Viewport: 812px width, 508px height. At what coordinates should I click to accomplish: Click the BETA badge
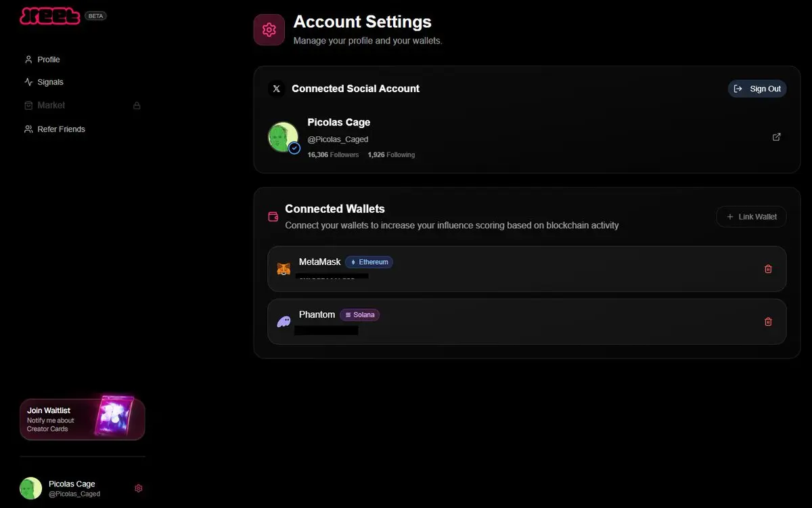[95, 16]
